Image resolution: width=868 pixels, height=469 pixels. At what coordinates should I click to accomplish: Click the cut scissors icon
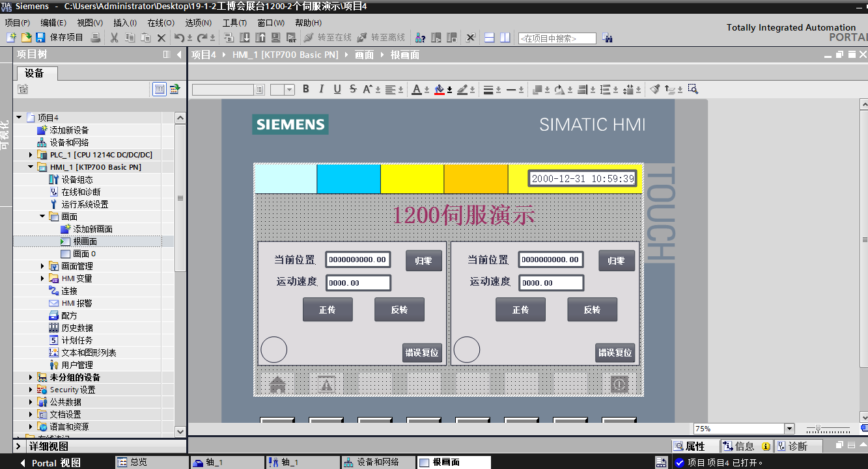coord(114,38)
